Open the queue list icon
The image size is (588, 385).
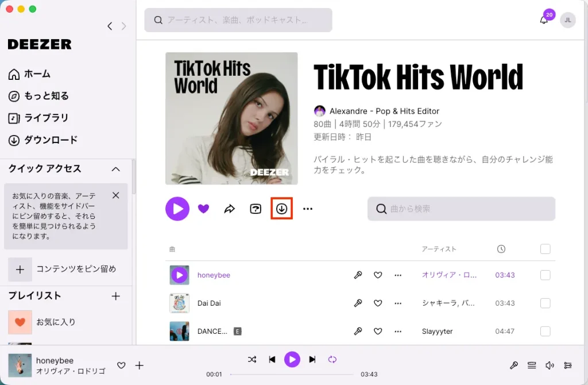pyautogui.click(x=532, y=365)
